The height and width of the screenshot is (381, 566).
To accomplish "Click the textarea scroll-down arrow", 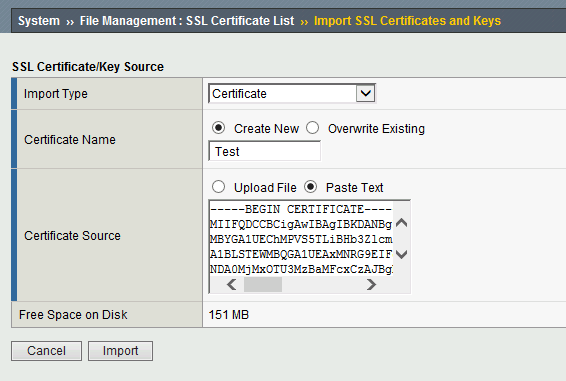I will [x=401, y=255].
